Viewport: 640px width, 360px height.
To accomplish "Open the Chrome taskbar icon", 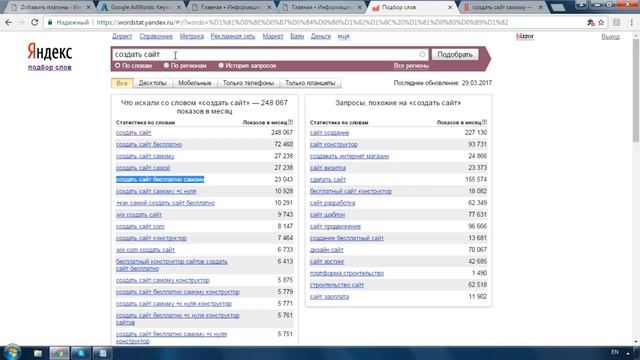I will (59, 353).
